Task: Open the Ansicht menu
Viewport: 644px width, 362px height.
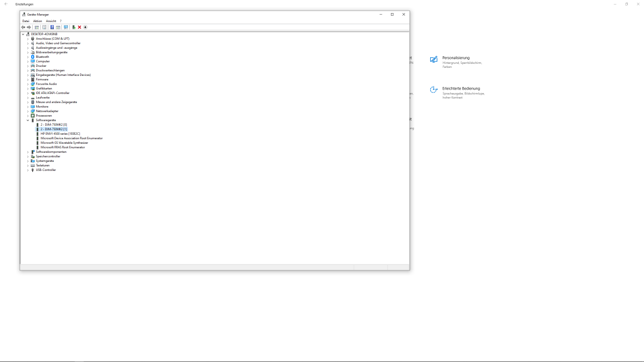Action: 51,21
